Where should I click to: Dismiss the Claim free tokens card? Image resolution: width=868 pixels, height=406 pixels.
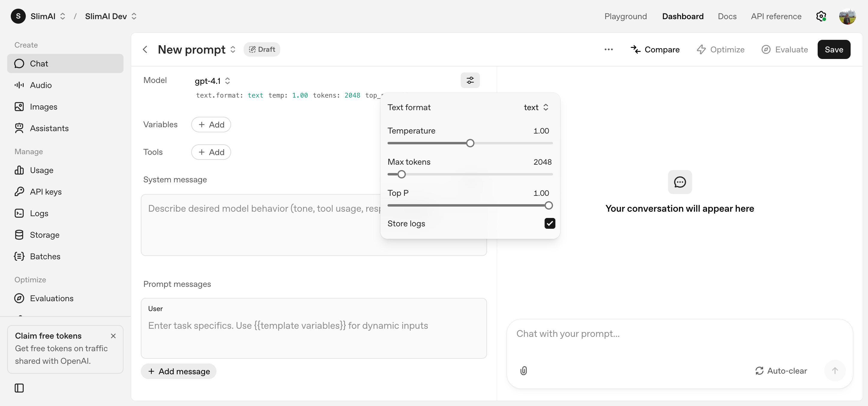(113, 336)
